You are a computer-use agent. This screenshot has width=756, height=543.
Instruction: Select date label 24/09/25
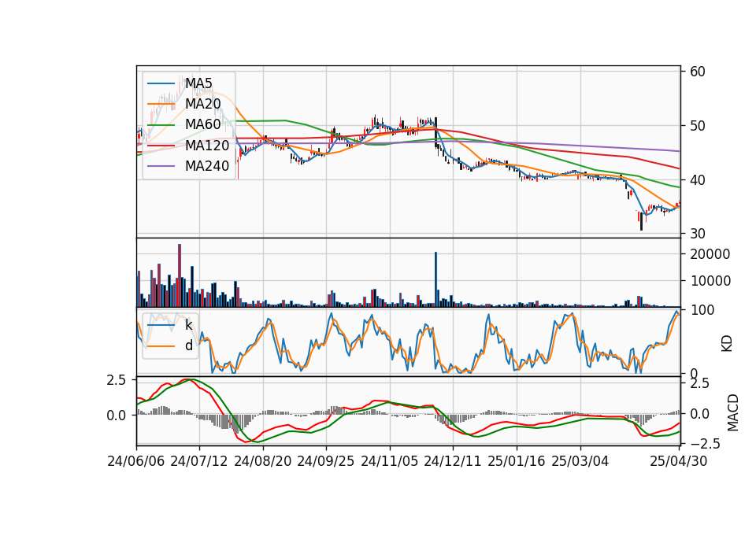pos(325,462)
